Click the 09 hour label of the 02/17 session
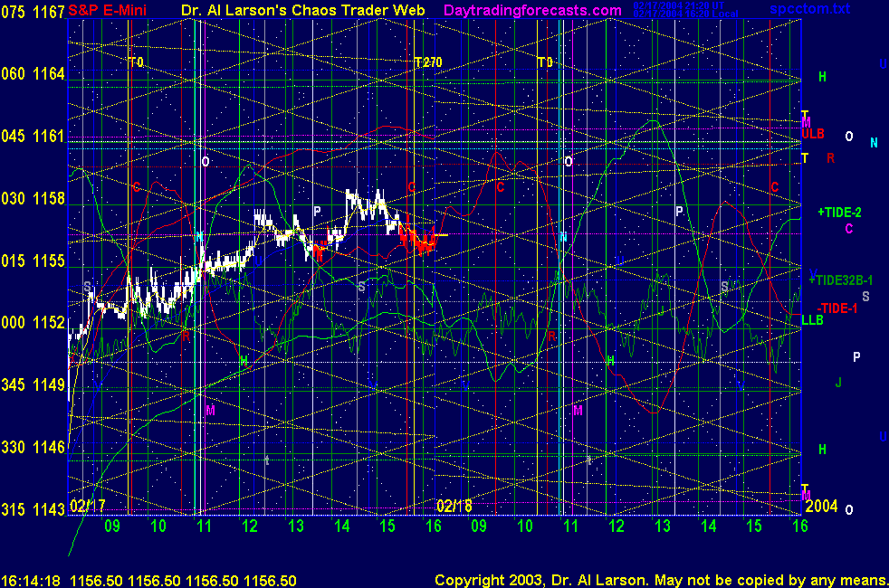Viewport: 889px width, 588px height. click(x=112, y=526)
